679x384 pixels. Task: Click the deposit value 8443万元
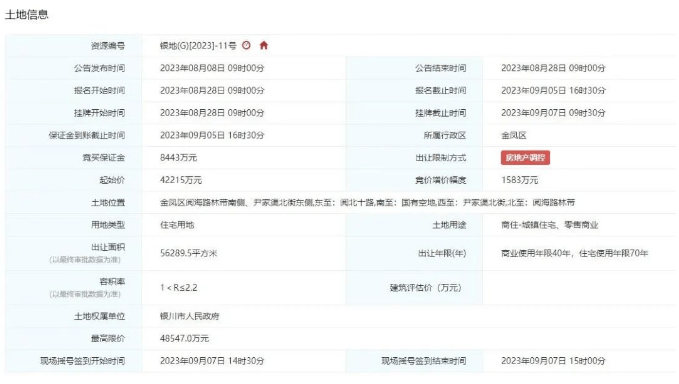178,158
